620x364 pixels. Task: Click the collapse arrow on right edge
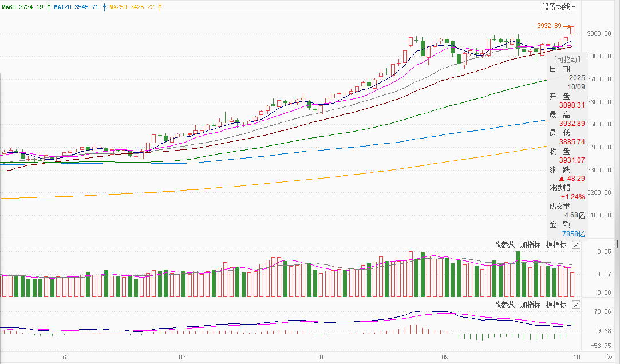coord(617,244)
